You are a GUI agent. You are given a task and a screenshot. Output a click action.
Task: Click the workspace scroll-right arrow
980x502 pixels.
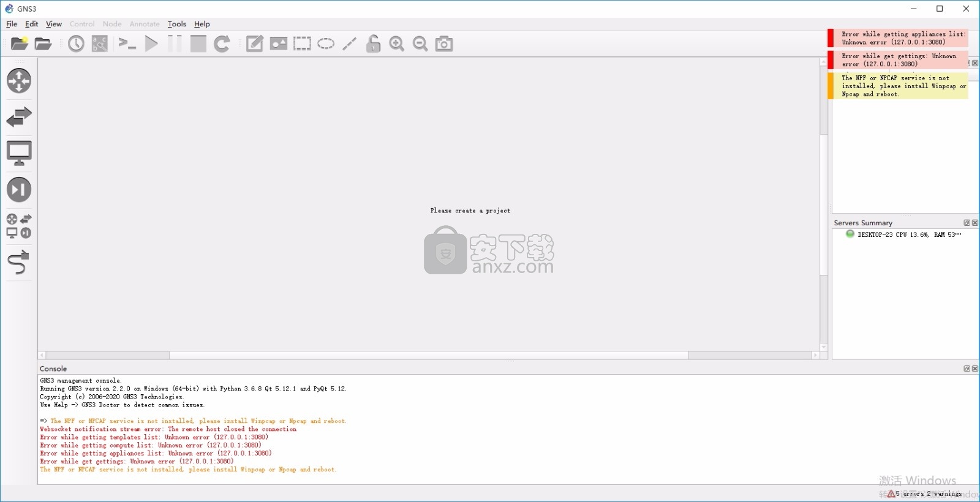815,355
